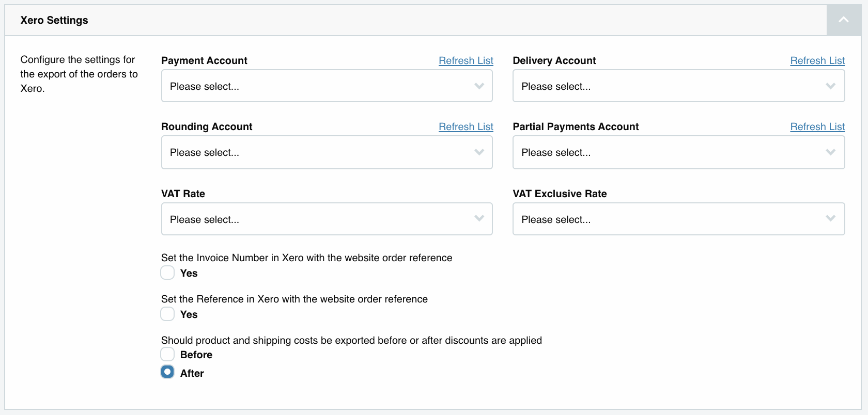
Task: Enable Invoice Number website order reference checkbox
Action: pyautogui.click(x=167, y=273)
